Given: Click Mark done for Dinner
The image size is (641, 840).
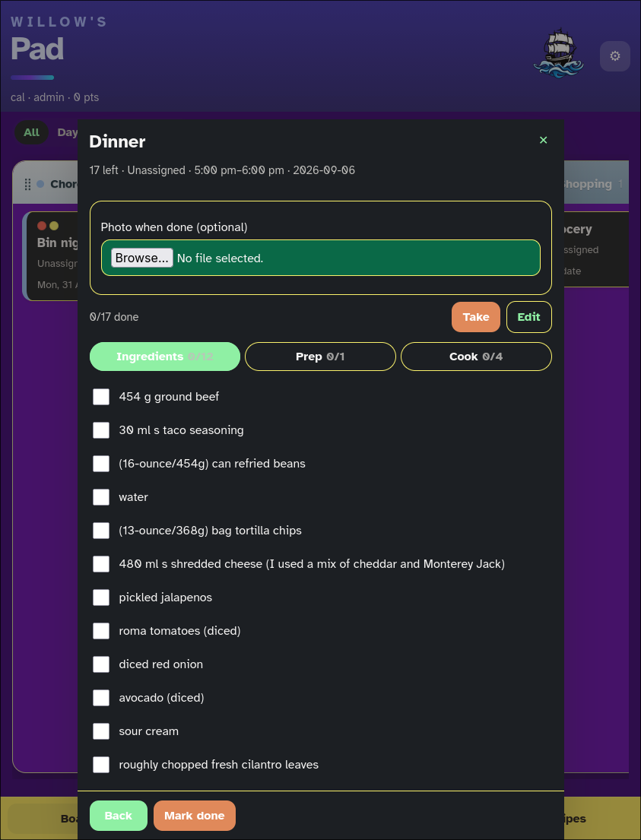Looking at the screenshot, I should (194, 816).
